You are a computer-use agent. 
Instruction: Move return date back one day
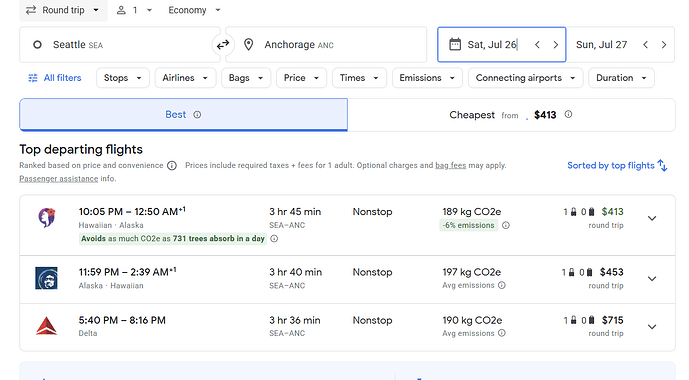(x=645, y=45)
